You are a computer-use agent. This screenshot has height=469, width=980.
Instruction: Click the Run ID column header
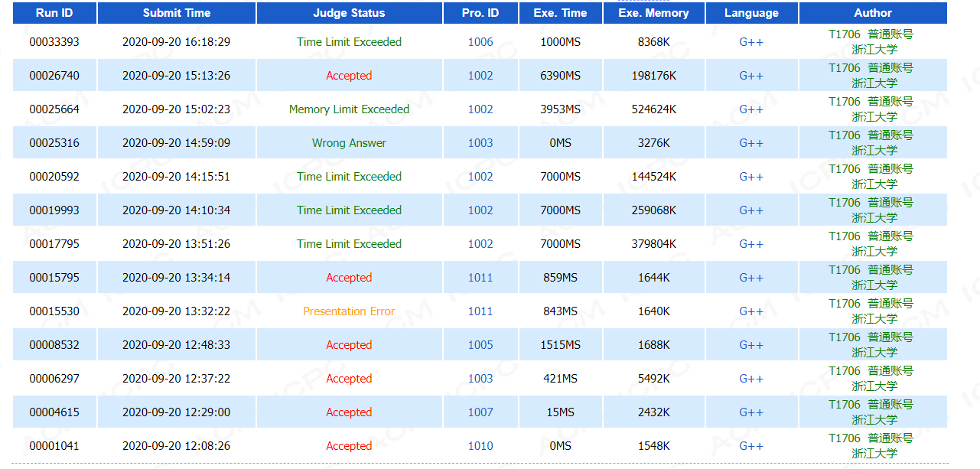pos(54,13)
